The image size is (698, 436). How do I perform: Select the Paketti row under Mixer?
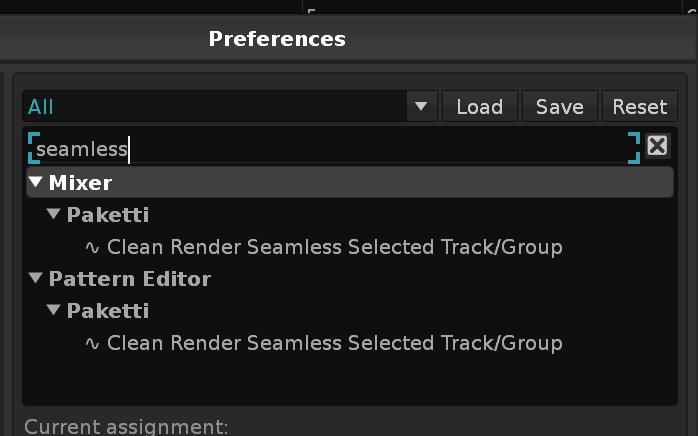coord(350,215)
